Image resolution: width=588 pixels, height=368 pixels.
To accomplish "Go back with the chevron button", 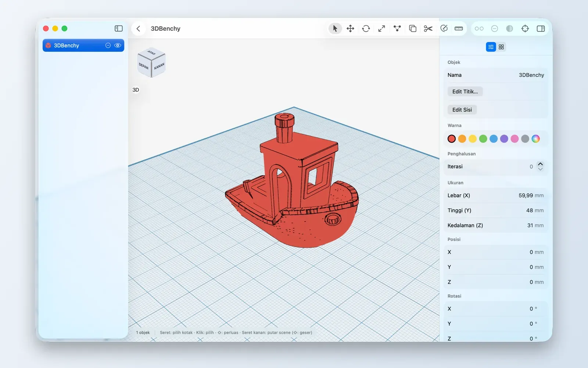I will pyautogui.click(x=138, y=28).
